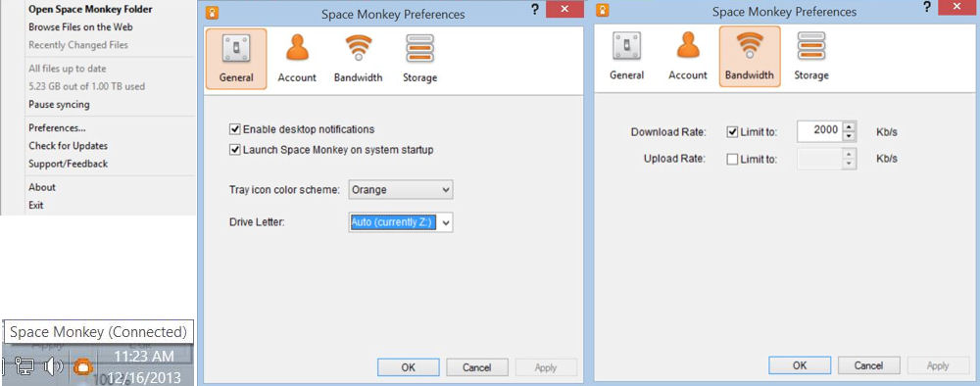Click the Download Rate value field
The image size is (980, 386).
[x=820, y=131]
